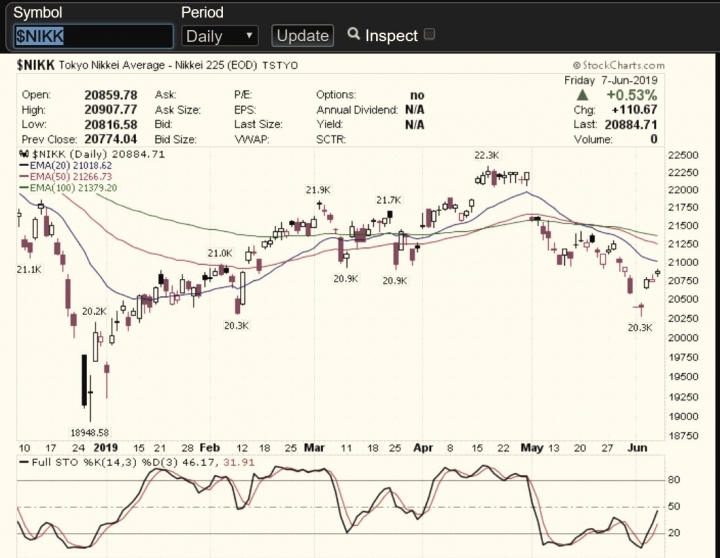Click the 2019 label on the date axis

[105, 448]
